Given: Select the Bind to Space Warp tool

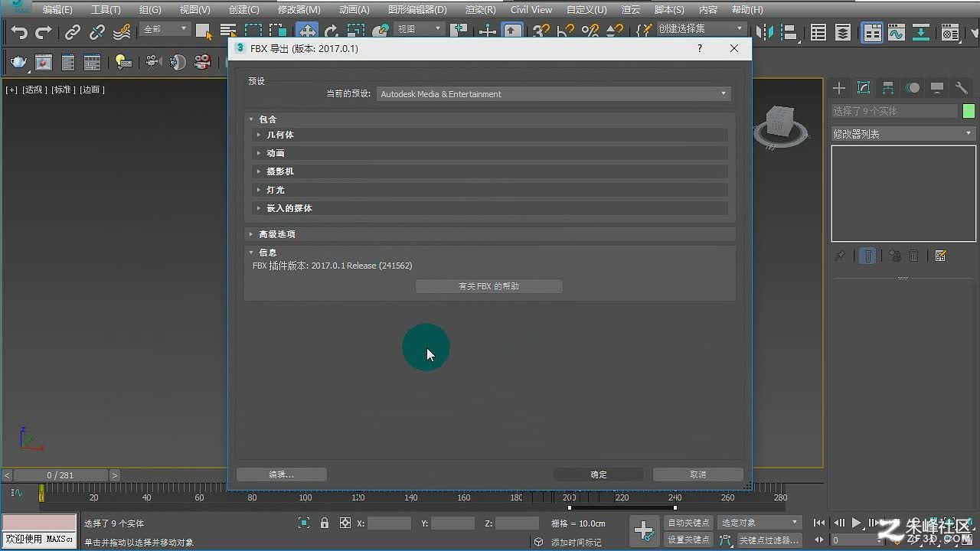Looking at the screenshot, I should (122, 32).
